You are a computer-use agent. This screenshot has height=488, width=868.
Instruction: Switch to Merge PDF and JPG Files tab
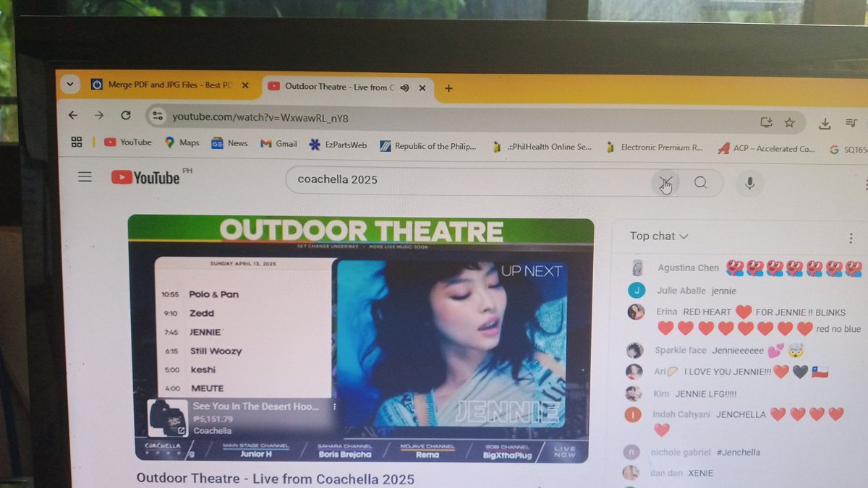[169, 85]
